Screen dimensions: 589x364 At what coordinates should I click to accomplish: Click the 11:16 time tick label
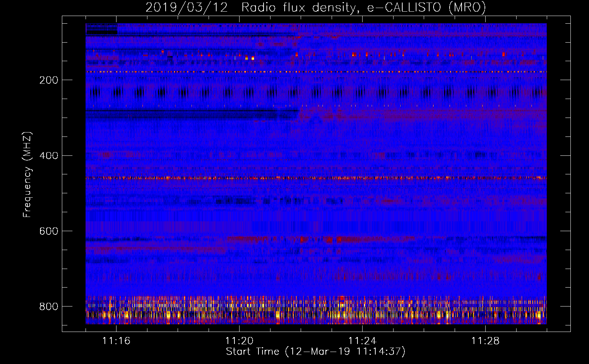click(116, 341)
